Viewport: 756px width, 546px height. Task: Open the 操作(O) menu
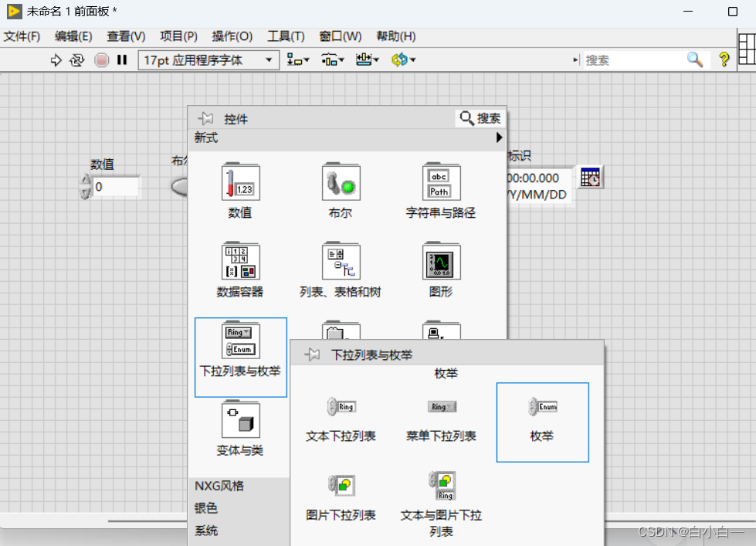click(232, 36)
